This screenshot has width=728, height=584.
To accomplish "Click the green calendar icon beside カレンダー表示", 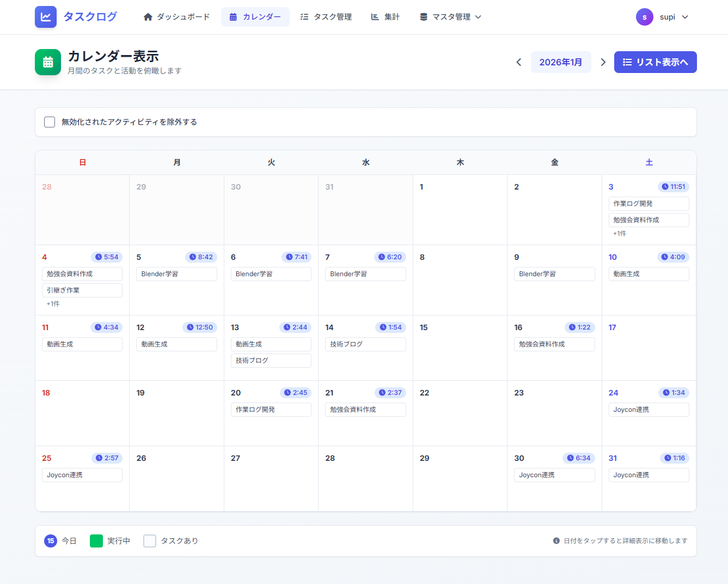I will (48, 62).
